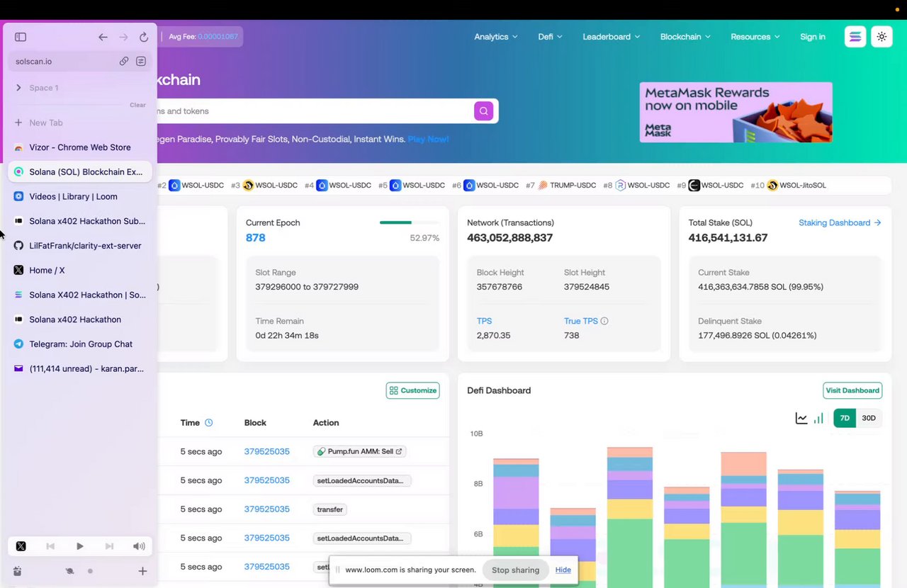Image resolution: width=907 pixels, height=588 pixels.
Task: Switch to Videos | Library | Loom tab
Action: 79,196
